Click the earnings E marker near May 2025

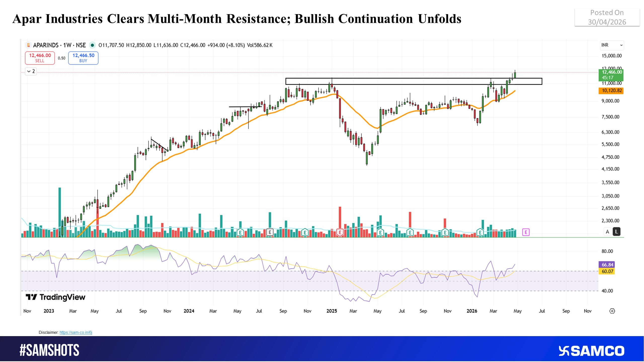(380, 233)
